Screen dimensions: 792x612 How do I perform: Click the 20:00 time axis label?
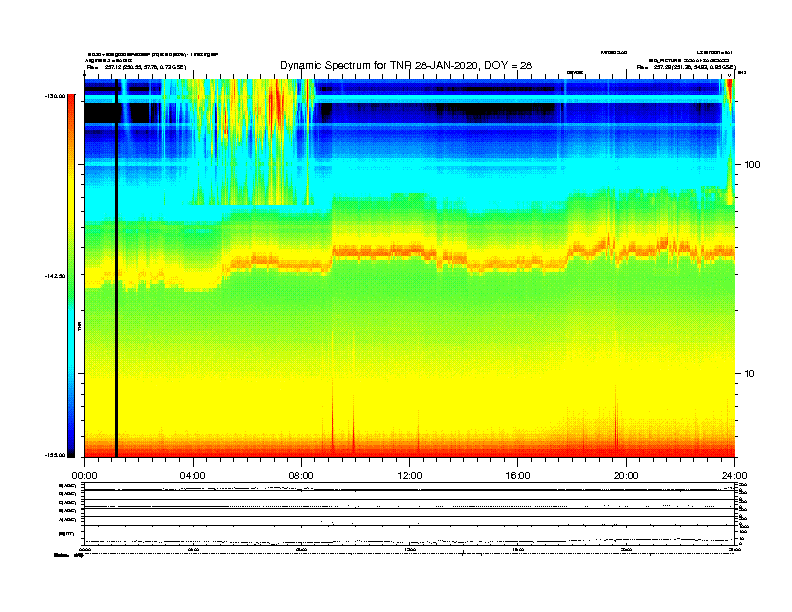(626, 475)
